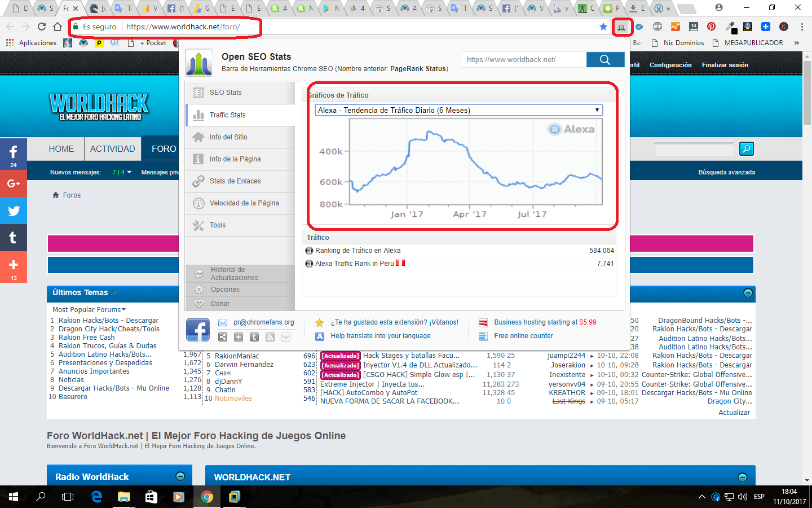
Task: Open Windows Start menu
Action: pos(14,497)
